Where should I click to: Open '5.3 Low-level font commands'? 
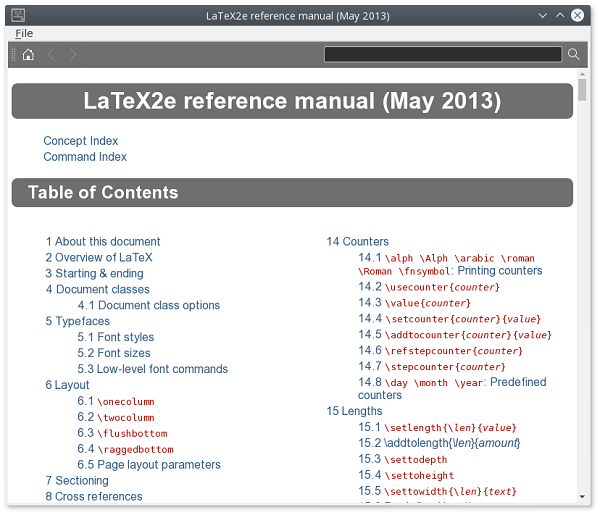153,369
